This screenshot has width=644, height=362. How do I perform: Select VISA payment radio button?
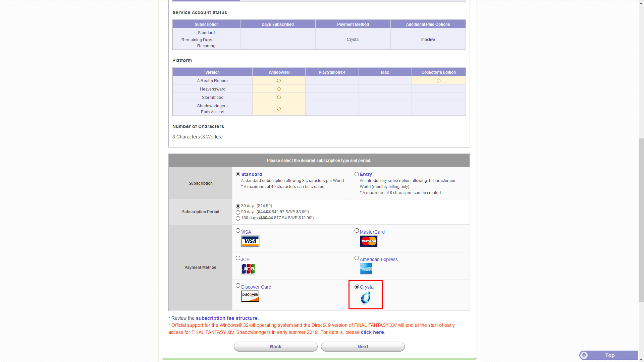(238, 231)
